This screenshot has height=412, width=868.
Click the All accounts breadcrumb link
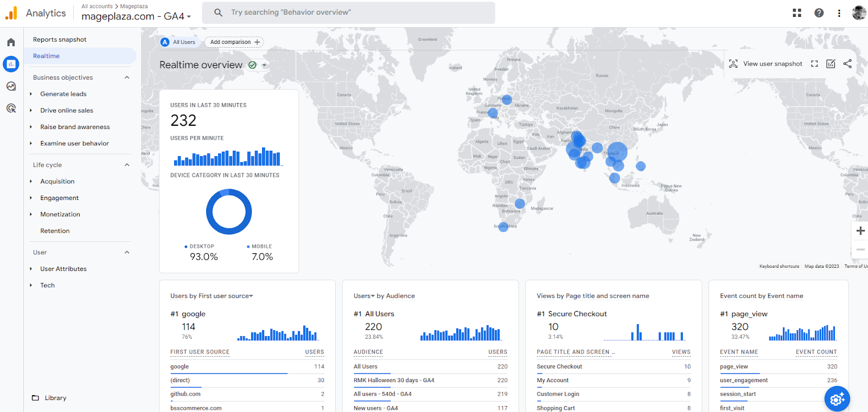[x=97, y=7]
